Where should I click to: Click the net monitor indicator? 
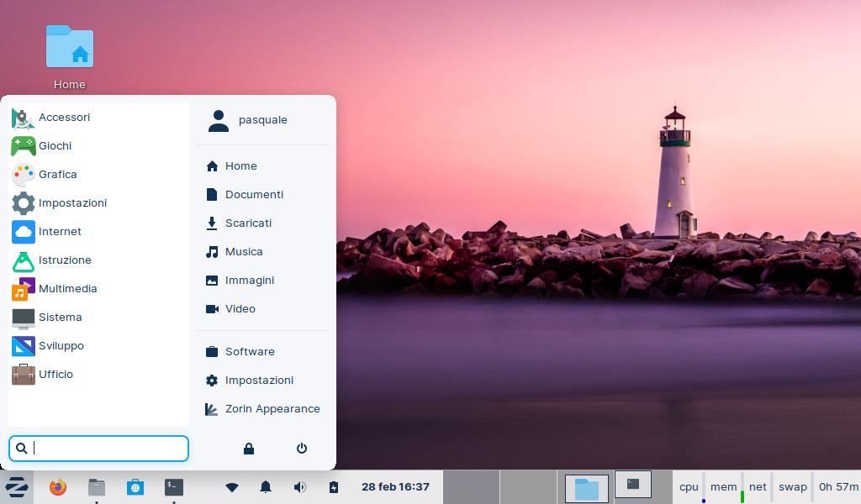coord(758,487)
